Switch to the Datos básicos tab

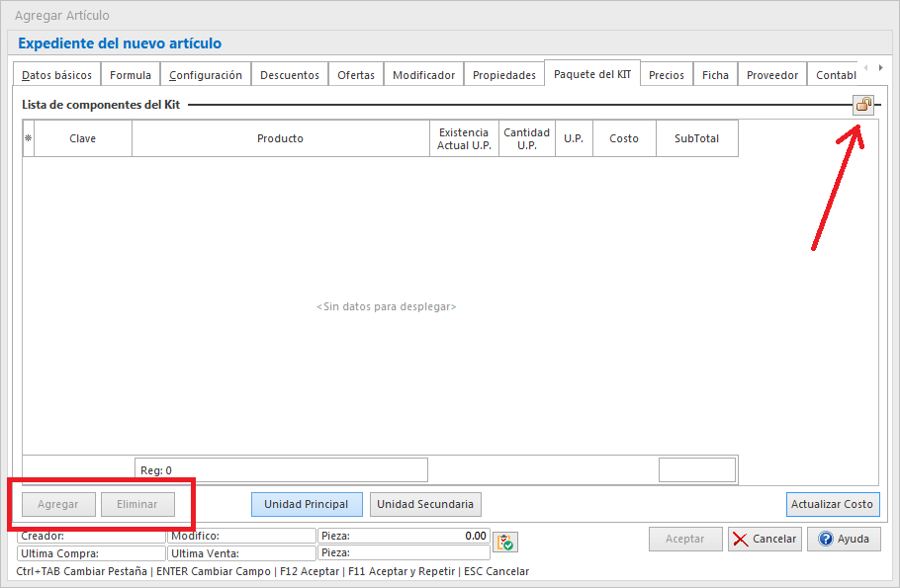56,75
